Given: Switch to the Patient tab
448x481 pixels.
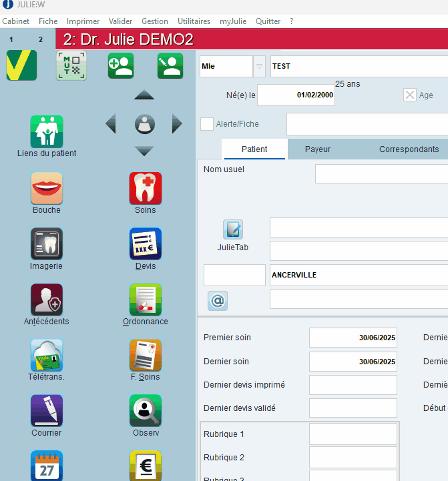Looking at the screenshot, I should click(x=254, y=149).
